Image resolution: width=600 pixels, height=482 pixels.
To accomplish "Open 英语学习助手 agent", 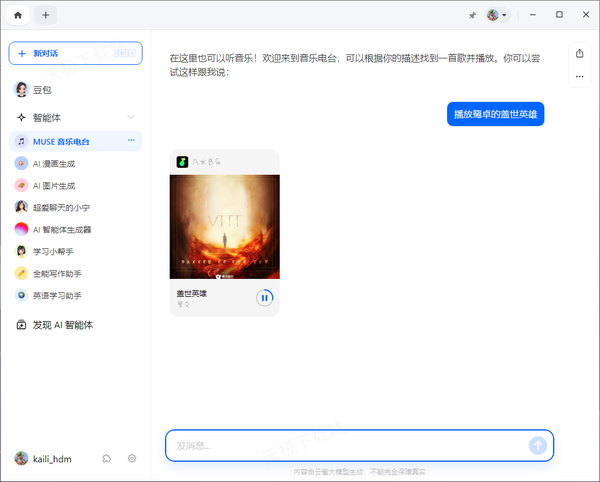I will 75,295.
